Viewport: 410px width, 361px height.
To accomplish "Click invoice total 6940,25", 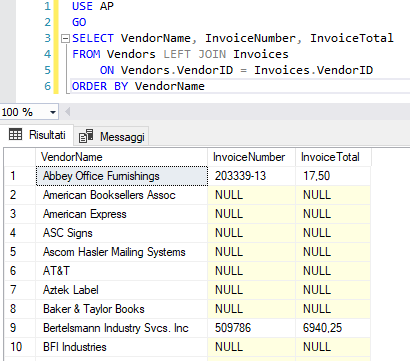I will (x=333, y=328).
